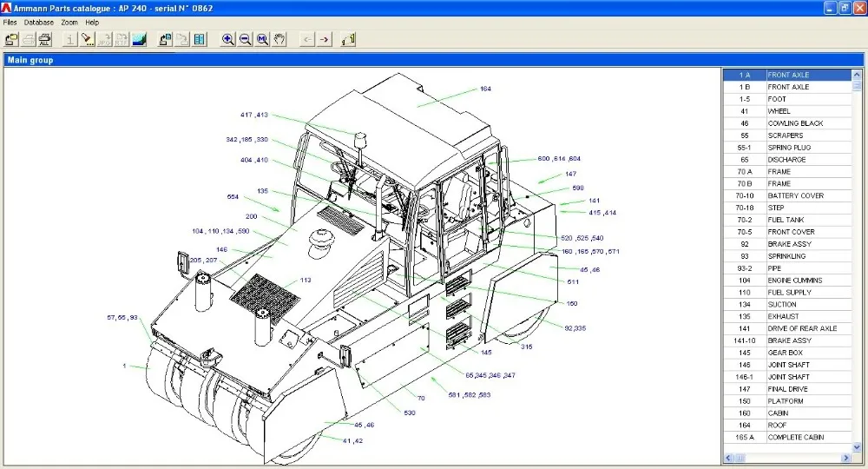
Task: Click the parts list scroll down arrow
Action: (x=857, y=446)
